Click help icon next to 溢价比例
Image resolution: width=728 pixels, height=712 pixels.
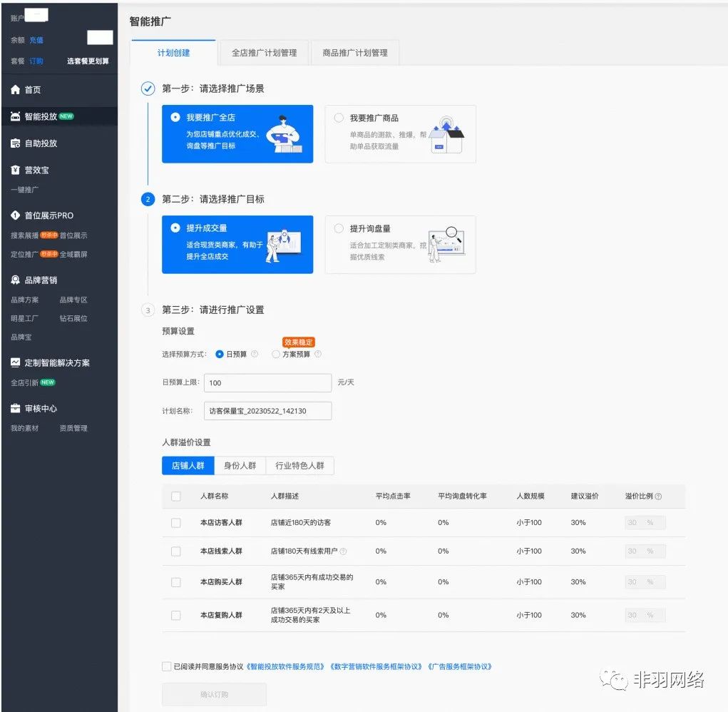(658, 497)
